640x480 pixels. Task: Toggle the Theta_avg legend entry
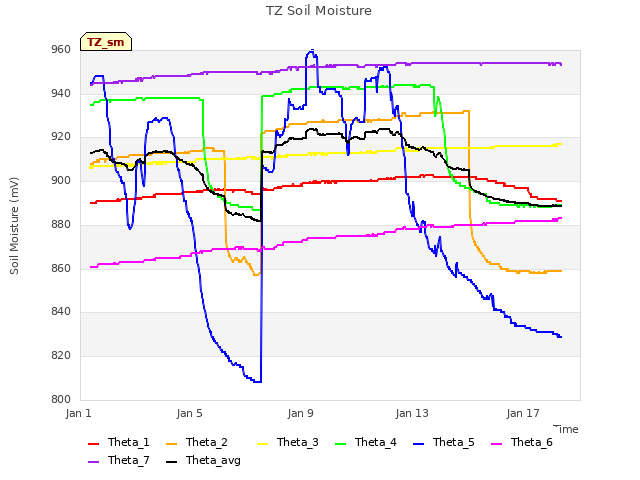[203, 460]
